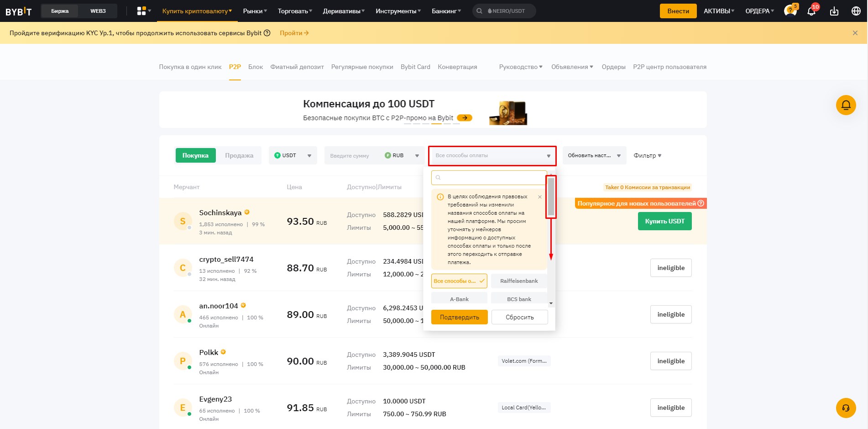This screenshot has height=429, width=868.
Task: Click the crypto_sell7474 merchant avatar
Action: point(183,268)
